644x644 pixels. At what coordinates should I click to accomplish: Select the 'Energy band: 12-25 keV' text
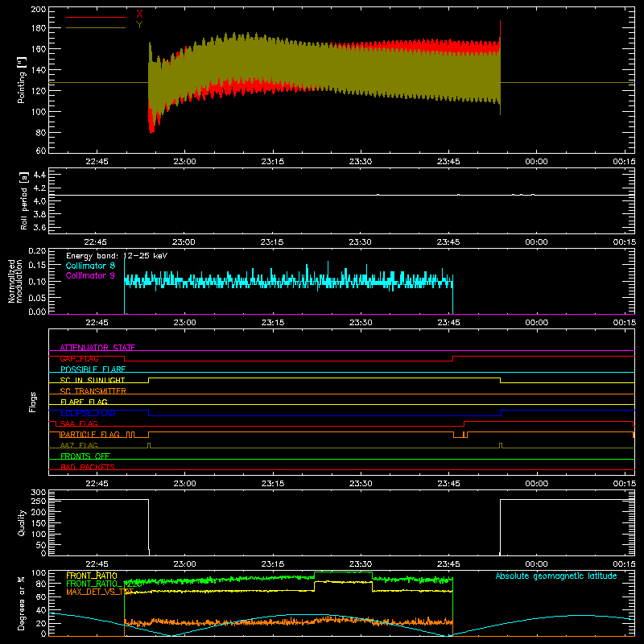pos(117,256)
